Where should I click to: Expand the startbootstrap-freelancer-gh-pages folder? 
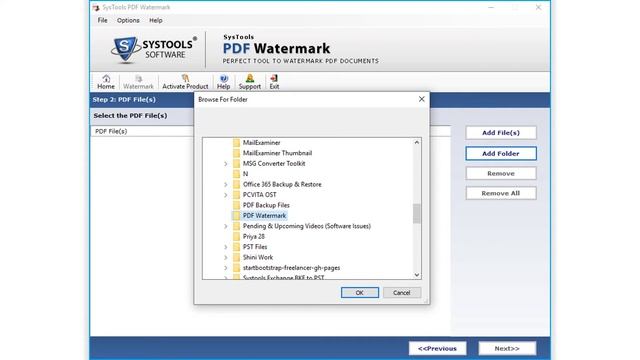click(226, 268)
